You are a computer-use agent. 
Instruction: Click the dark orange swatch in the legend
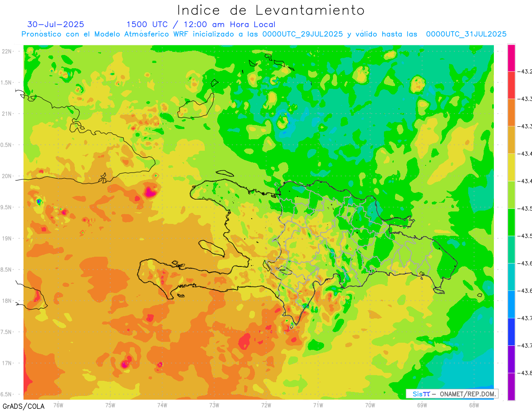511,113
